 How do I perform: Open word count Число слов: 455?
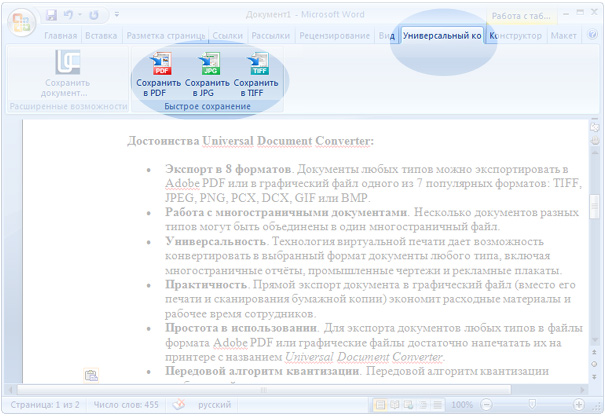click(126, 404)
